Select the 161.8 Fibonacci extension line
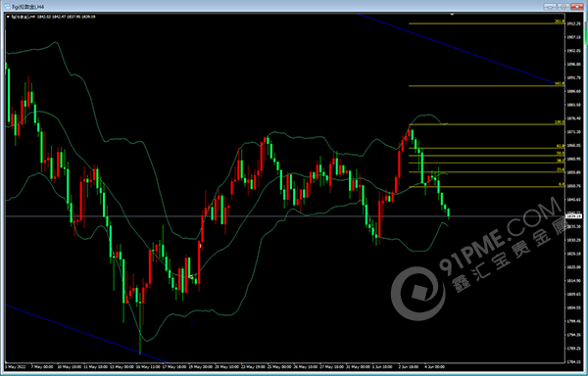This screenshot has width=588, height=376. (x=486, y=86)
